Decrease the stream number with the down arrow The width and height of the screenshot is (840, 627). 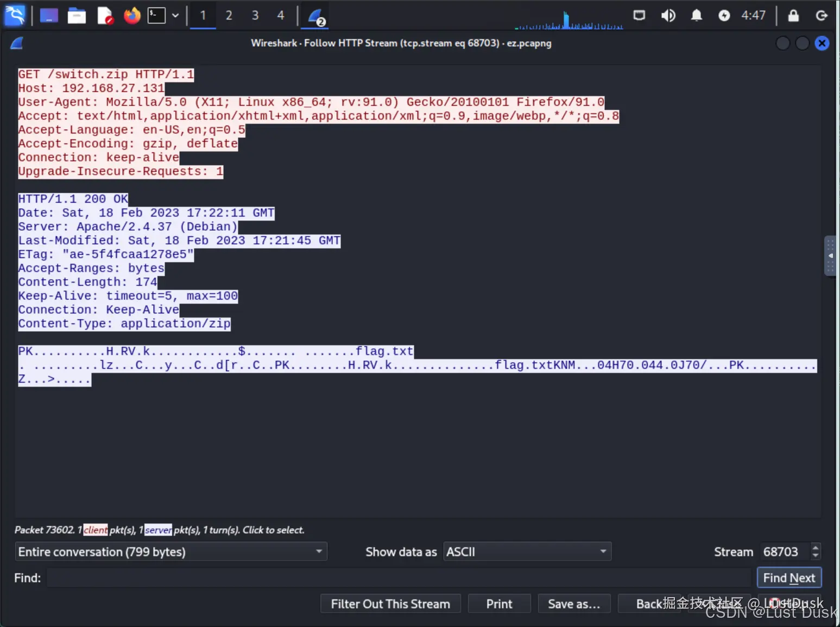pos(816,556)
